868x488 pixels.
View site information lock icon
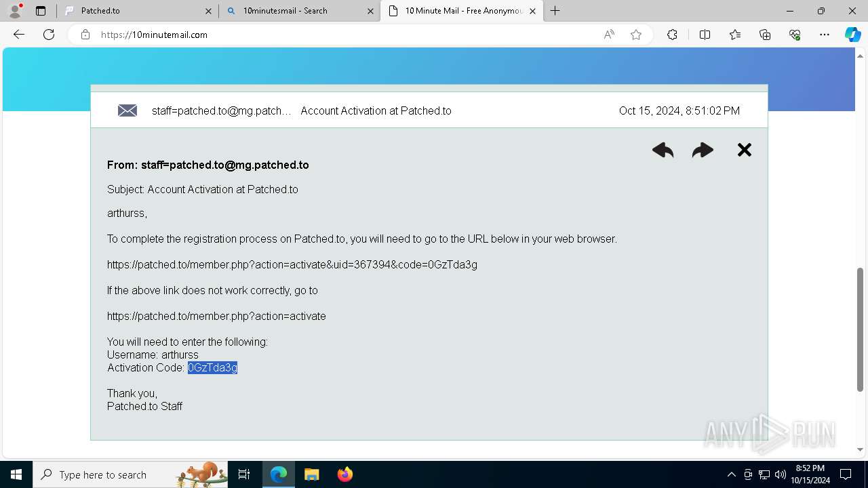click(x=85, y=35)
